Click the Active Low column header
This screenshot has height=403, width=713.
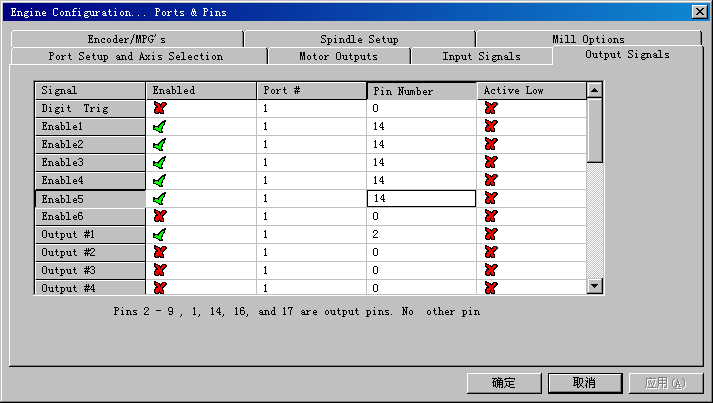pyautogui.click(x=532, y=91)
